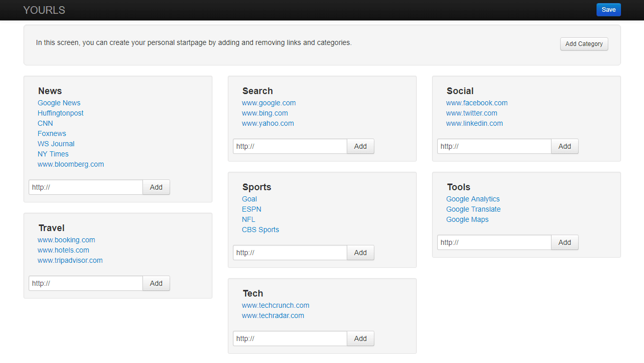Viewport: 644px width, 363px height.
Task: Open the YOURLS brand link
Action: pos(44,10)
